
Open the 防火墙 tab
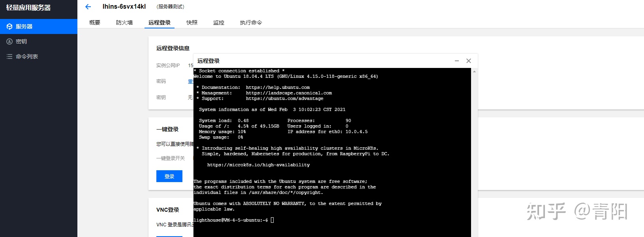(x=124, y=23)
